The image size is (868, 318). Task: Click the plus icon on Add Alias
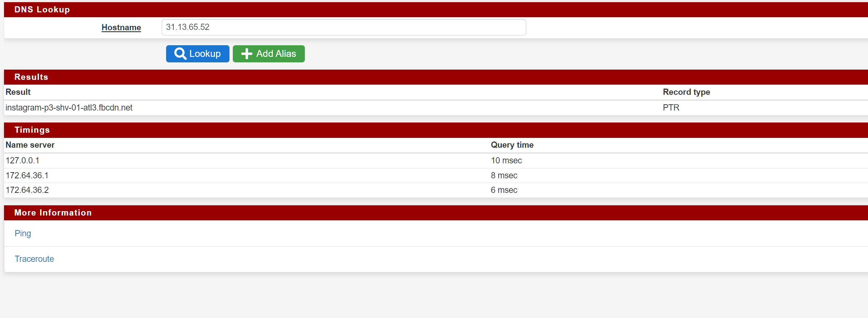coord(247,54)
